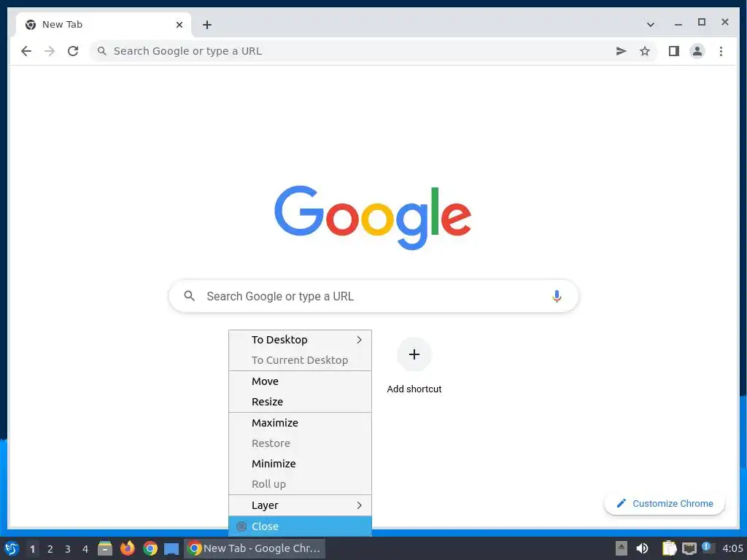Image resolution: width=747 pixels, height=560 pixels.
Task: Open the side panel
Action: [x=673, y=51]
